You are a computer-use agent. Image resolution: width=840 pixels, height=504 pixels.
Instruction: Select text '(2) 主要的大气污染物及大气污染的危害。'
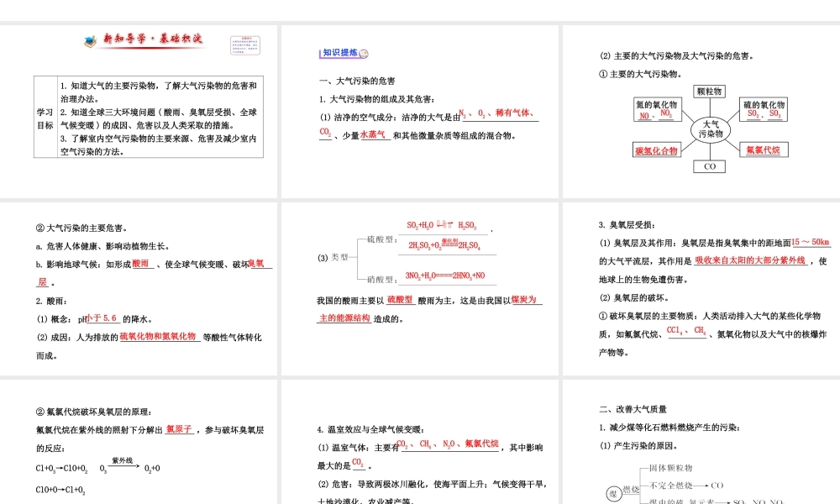pyautogui.click(x=677, y=55)
